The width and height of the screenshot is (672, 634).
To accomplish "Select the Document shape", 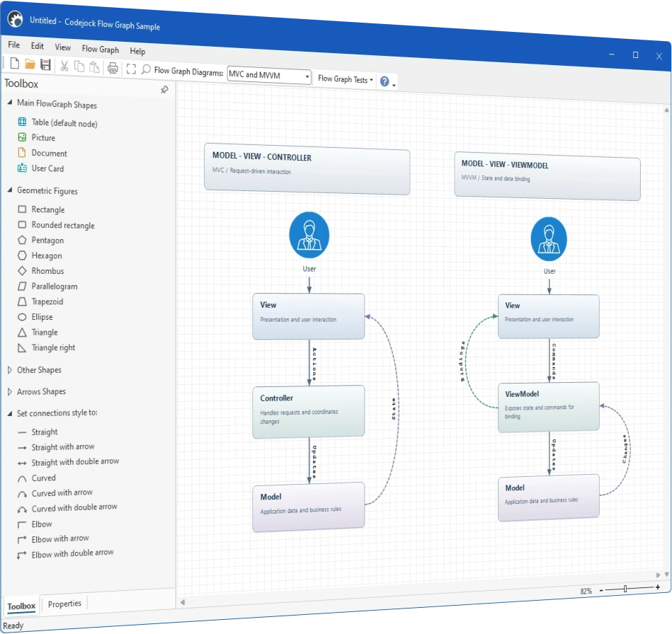I will point(42,153).
